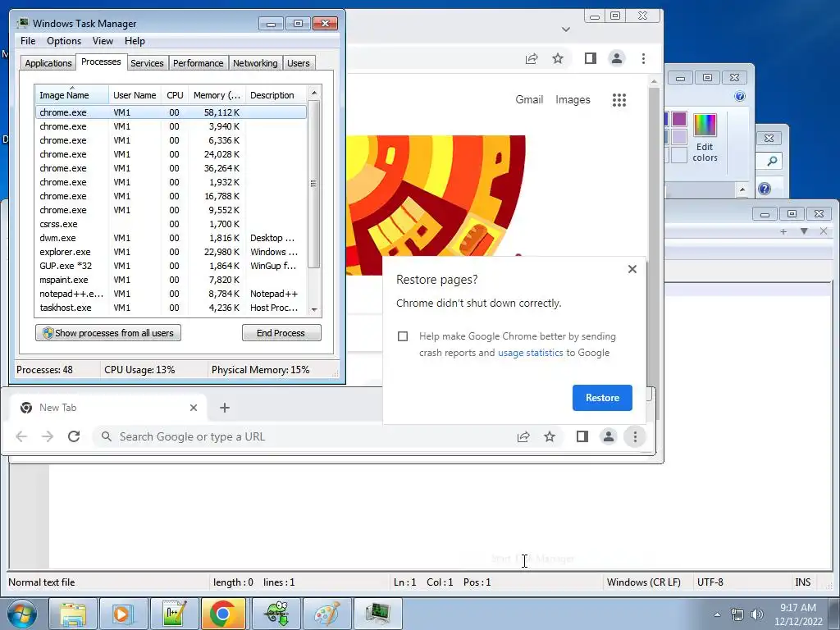Click the magnifier search icon behind Paint
This screenshot has width=840, height=630.
772,161
